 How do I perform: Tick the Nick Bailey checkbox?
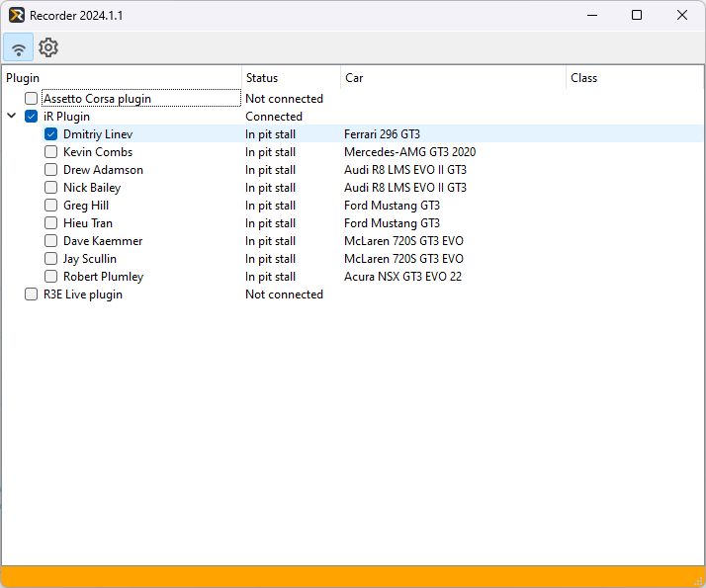coord(50,187)
